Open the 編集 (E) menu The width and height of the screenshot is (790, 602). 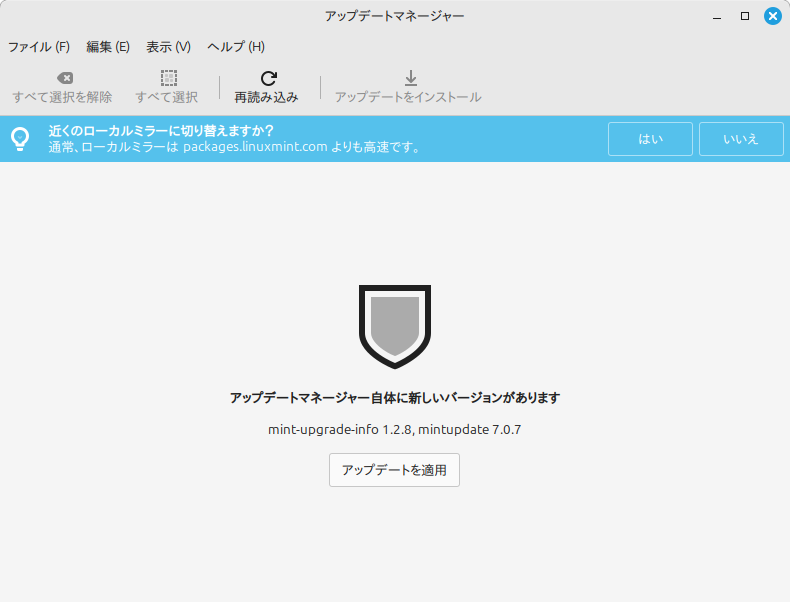point(108,47)
